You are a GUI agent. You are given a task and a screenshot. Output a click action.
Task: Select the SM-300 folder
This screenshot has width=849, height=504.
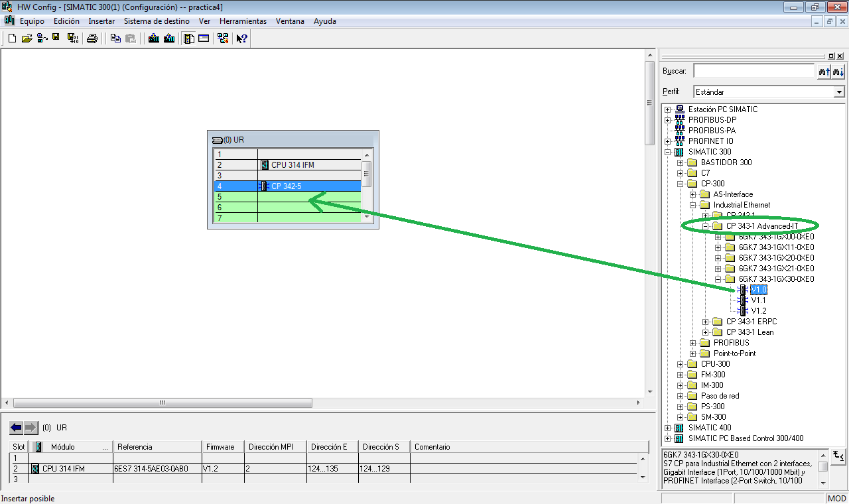coord(713,417)
